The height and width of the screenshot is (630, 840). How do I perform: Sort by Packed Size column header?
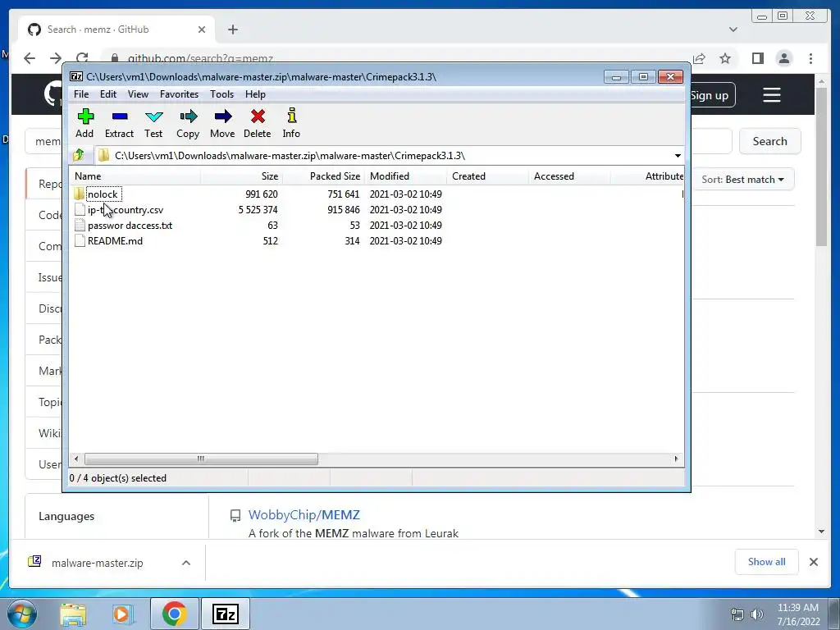(x=323, y=176)
